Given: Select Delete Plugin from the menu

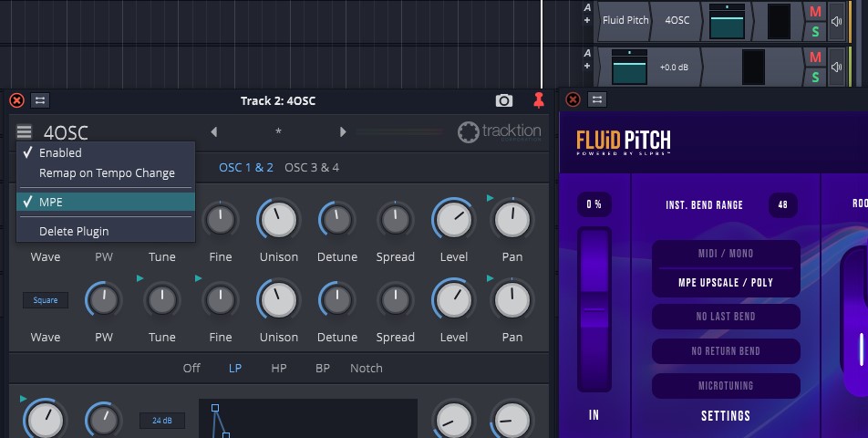Looking at the screenshot, I should 106,232.
